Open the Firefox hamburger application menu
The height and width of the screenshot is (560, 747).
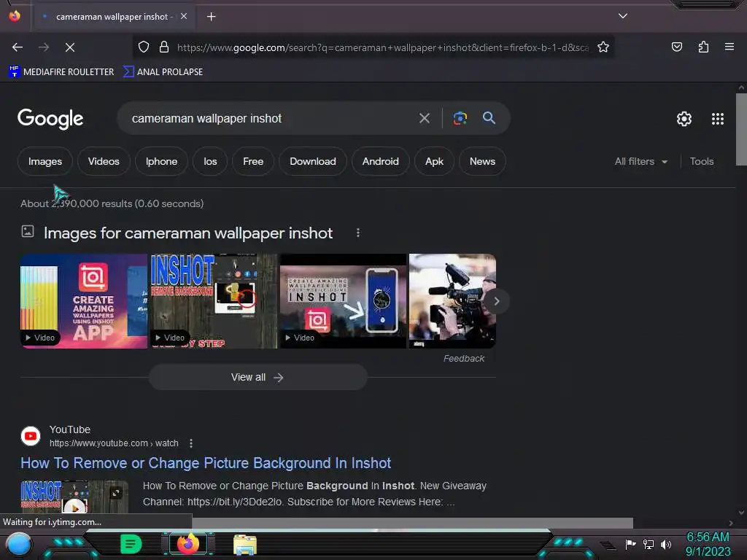tap(729, 47)
